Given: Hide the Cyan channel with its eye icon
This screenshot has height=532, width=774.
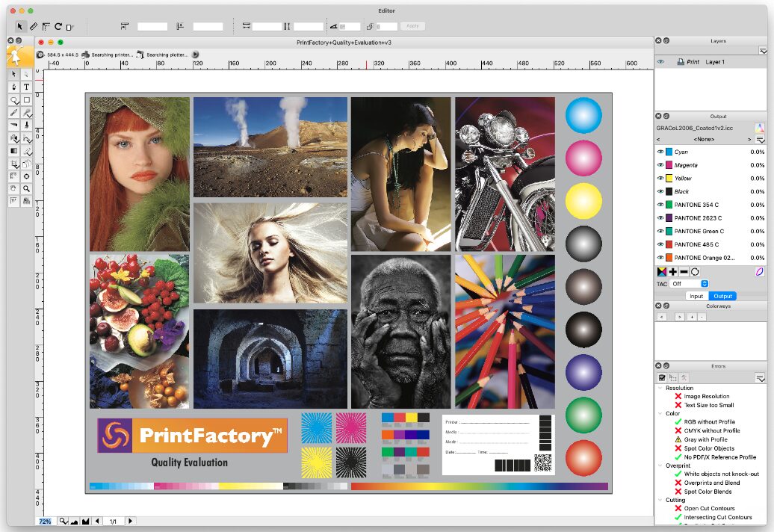Looking at the screenshot, I should [660, 152].
